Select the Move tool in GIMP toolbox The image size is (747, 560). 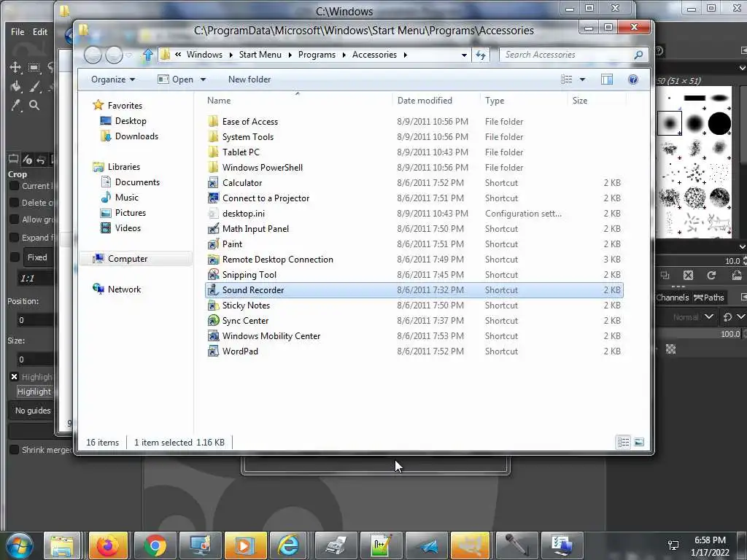(15, 67)
